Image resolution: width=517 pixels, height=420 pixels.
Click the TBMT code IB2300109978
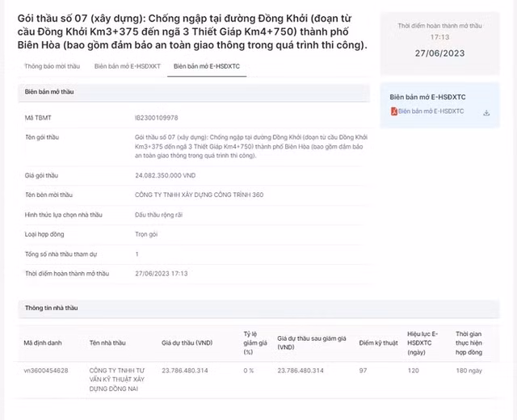[x=157, y=118]
